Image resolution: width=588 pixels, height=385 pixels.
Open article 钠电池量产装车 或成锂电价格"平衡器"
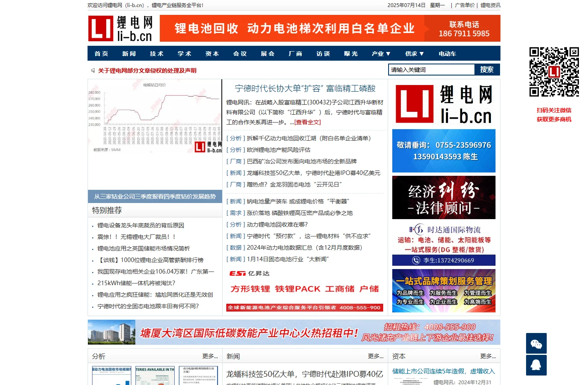(298, 201)
